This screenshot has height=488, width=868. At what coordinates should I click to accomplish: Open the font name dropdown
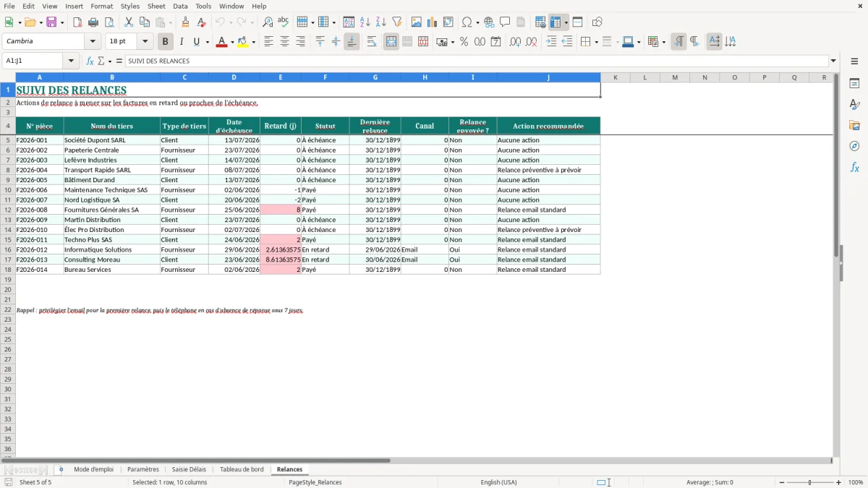[93, 42]
